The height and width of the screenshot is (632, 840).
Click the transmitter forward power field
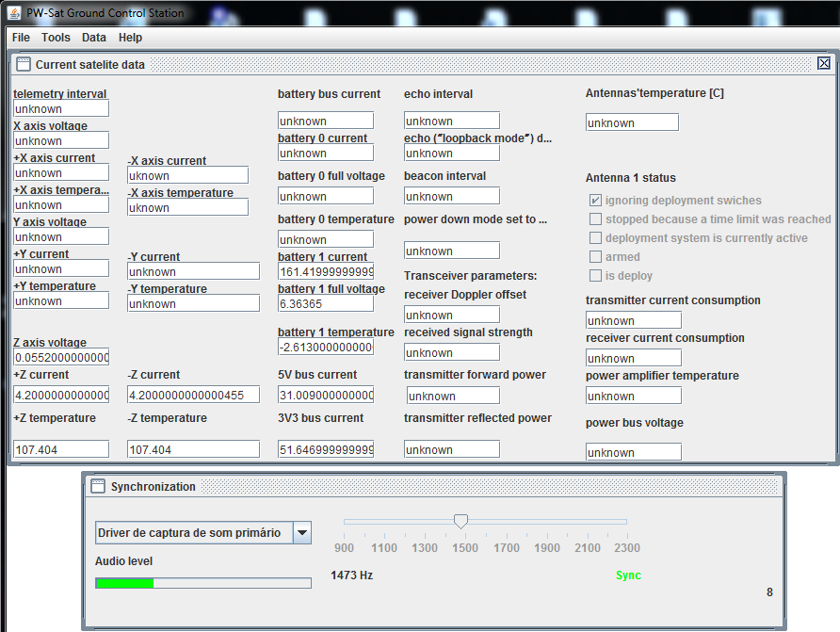click(x=453, y=396)
